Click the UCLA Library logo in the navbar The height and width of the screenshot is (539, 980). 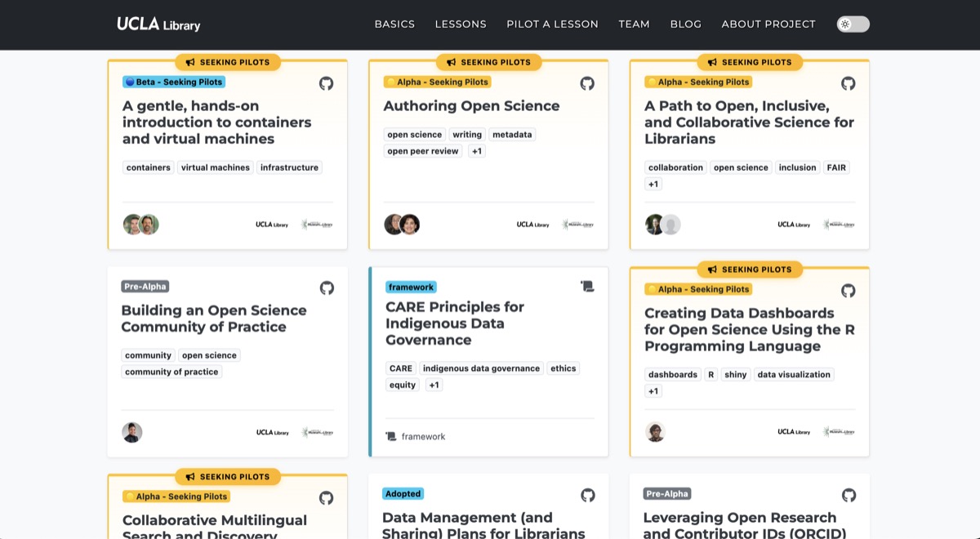click(158, 24)
